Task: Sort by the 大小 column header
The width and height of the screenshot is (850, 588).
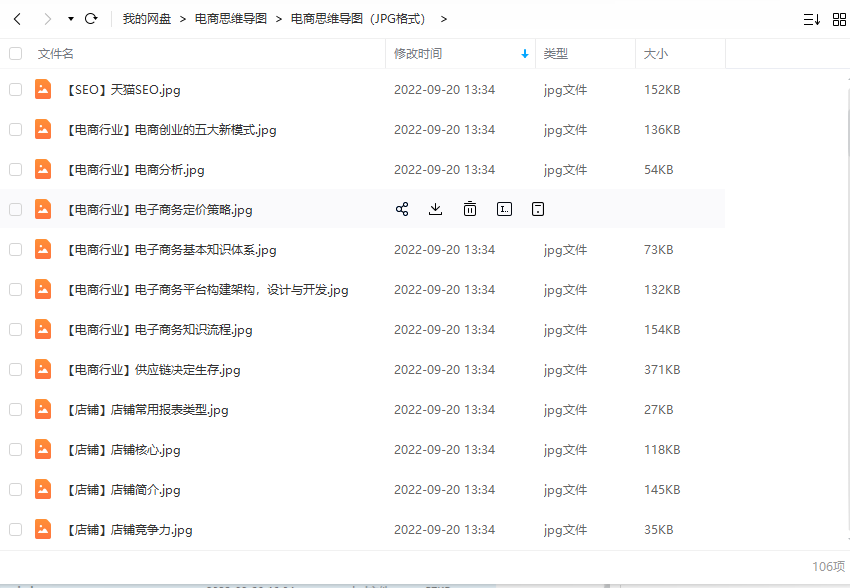Action: coord(655,54)
